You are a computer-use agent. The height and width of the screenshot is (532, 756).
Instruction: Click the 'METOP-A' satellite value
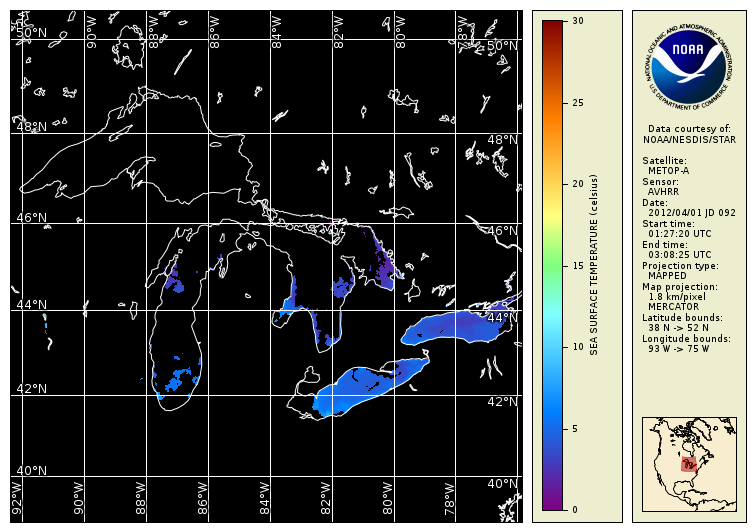(668, 171)
